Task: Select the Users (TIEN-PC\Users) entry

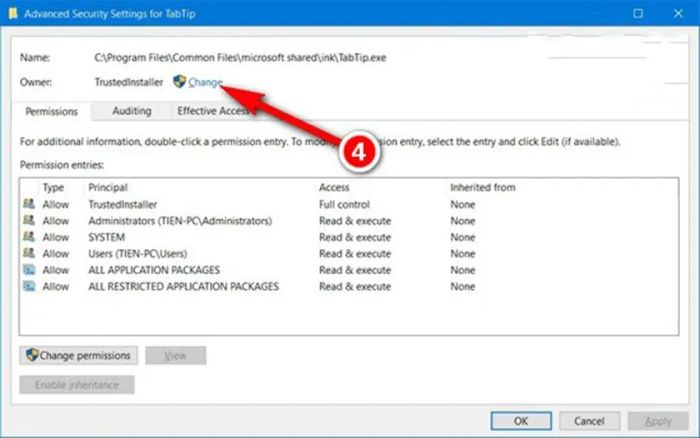Action: (349, 254)
